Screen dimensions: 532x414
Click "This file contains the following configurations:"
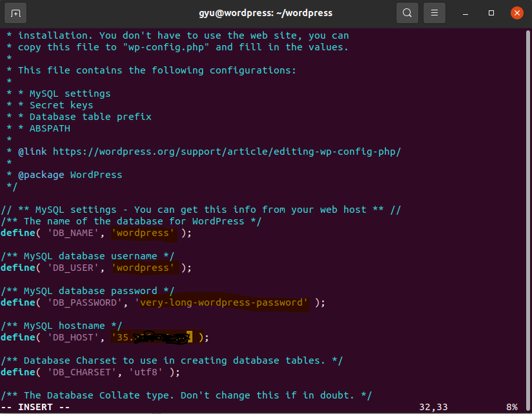pyautogui.click(x=157, y=70)
